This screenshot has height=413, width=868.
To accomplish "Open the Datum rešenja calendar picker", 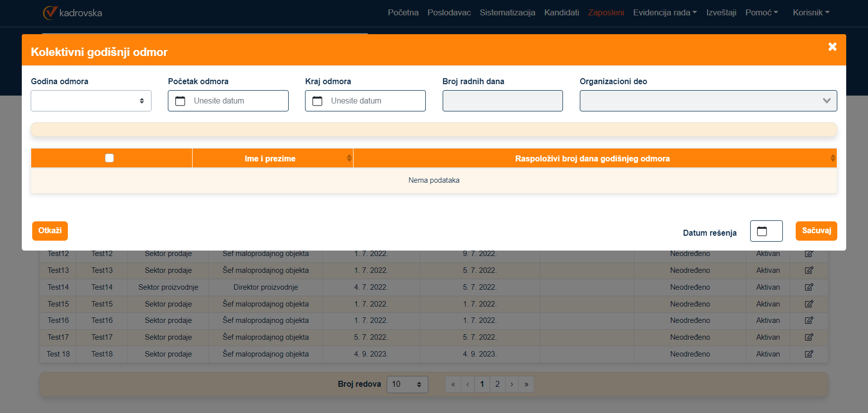I will (766, 231).
